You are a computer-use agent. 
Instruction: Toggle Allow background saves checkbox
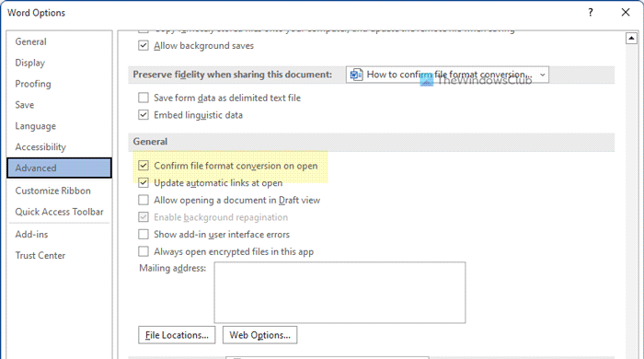pos(144,46)
